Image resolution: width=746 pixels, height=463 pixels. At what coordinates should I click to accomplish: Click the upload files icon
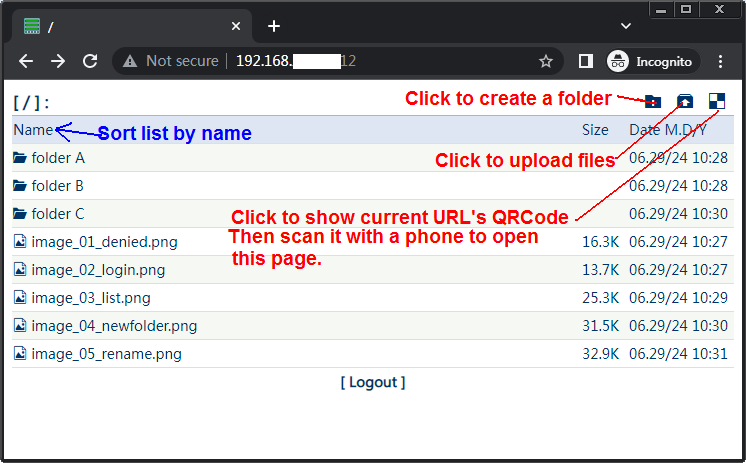coord(685,100)
